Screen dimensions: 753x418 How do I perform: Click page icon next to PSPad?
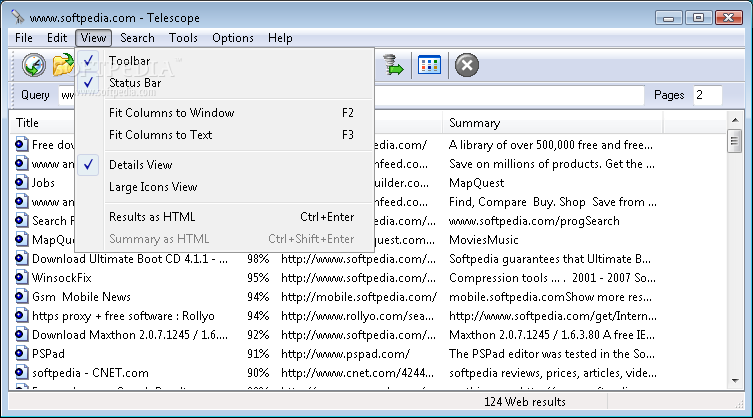point(21,353)
